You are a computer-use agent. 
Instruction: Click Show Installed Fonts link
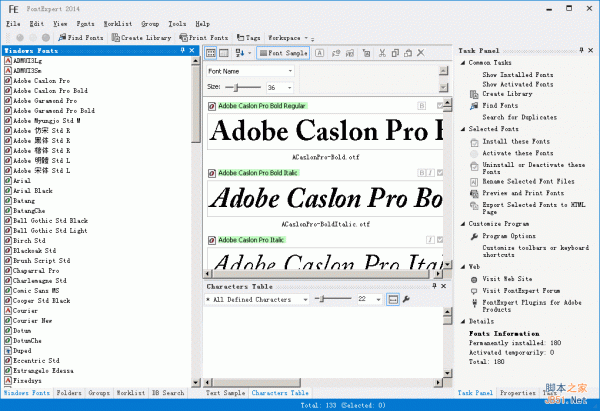tap(518, 75)
